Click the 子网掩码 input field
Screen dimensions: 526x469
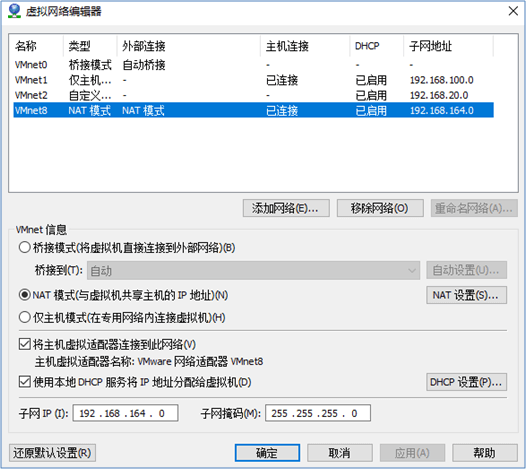pos(318,413)
